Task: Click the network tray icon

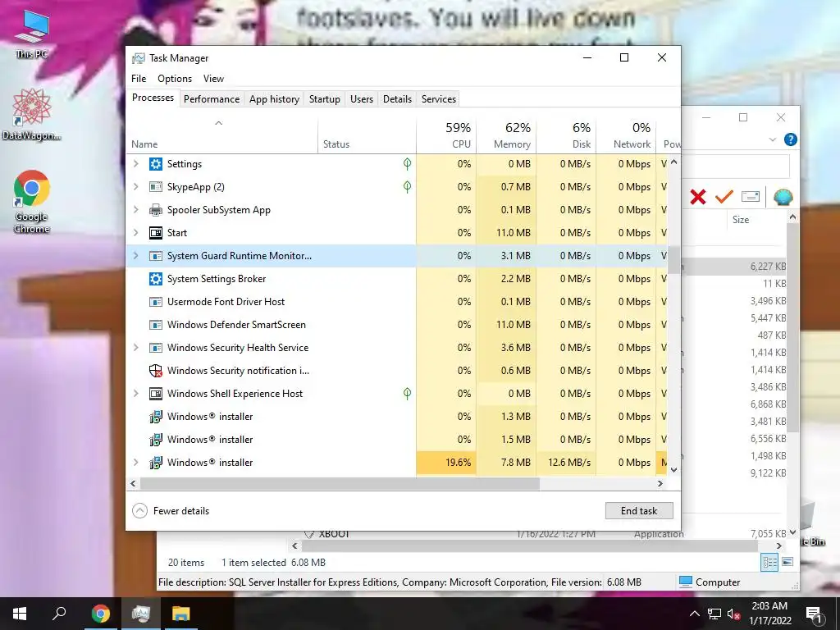Action: [714, 614]
